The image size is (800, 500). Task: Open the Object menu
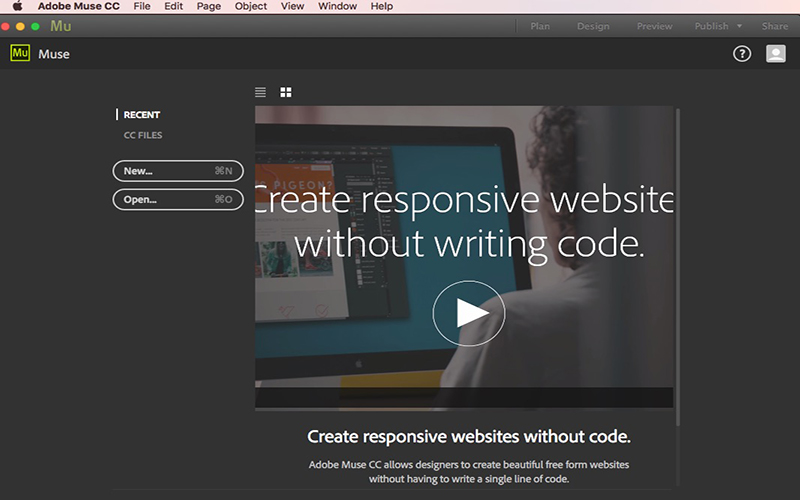tap(251, 6)
